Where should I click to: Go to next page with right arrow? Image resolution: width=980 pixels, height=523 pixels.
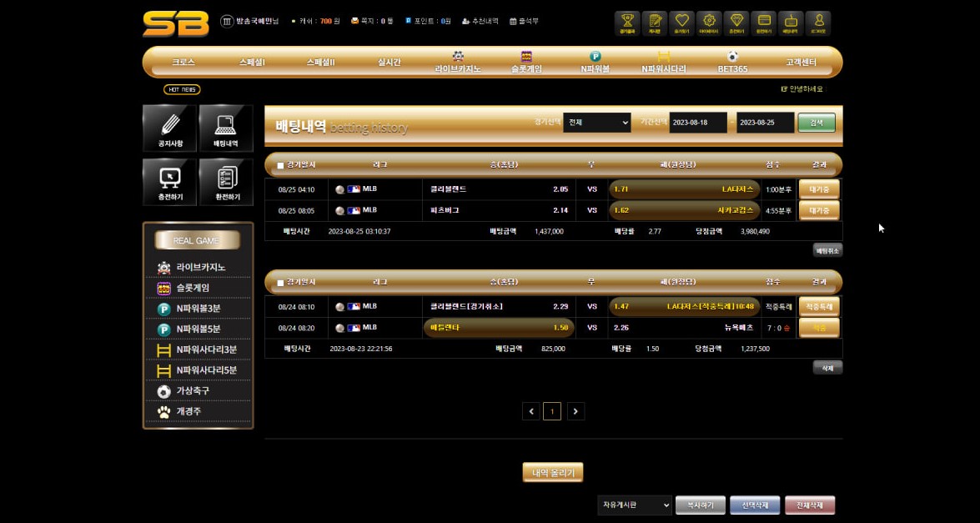click(575, 410)
